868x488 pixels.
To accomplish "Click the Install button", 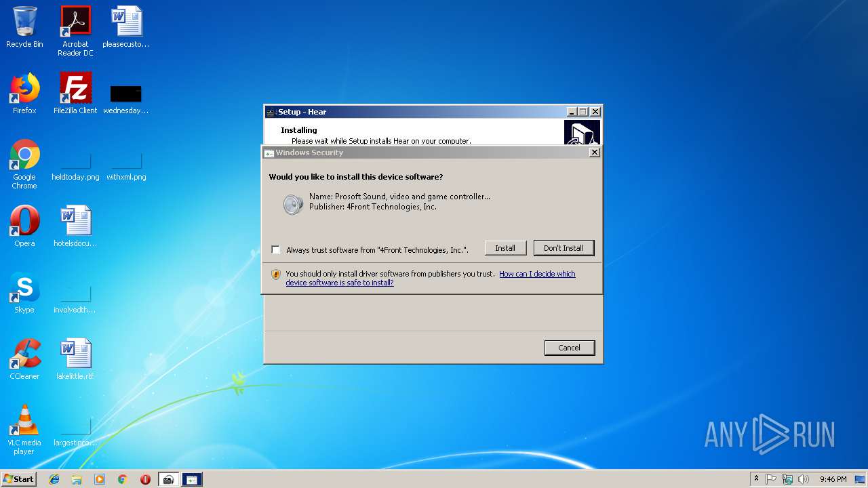I will [x=505, y=248].
